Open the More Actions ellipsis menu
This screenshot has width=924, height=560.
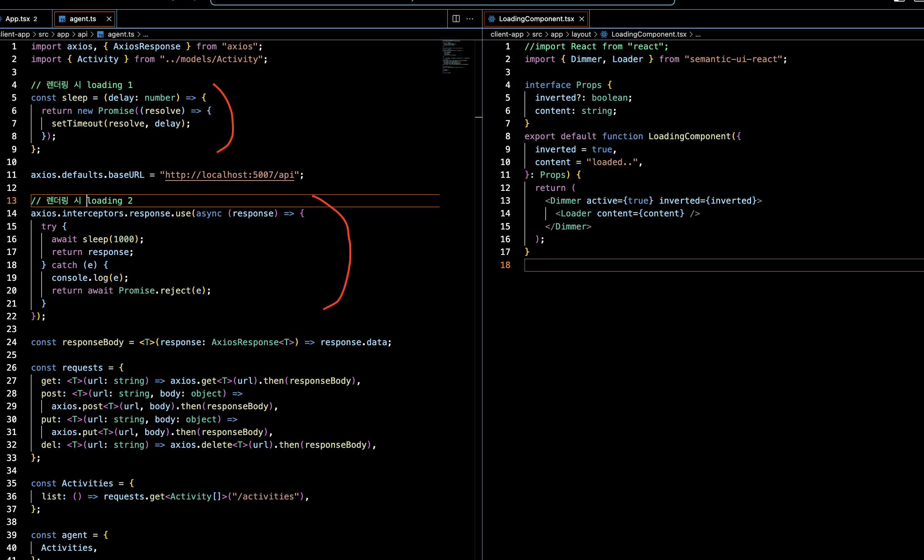[x=470, y=19]
